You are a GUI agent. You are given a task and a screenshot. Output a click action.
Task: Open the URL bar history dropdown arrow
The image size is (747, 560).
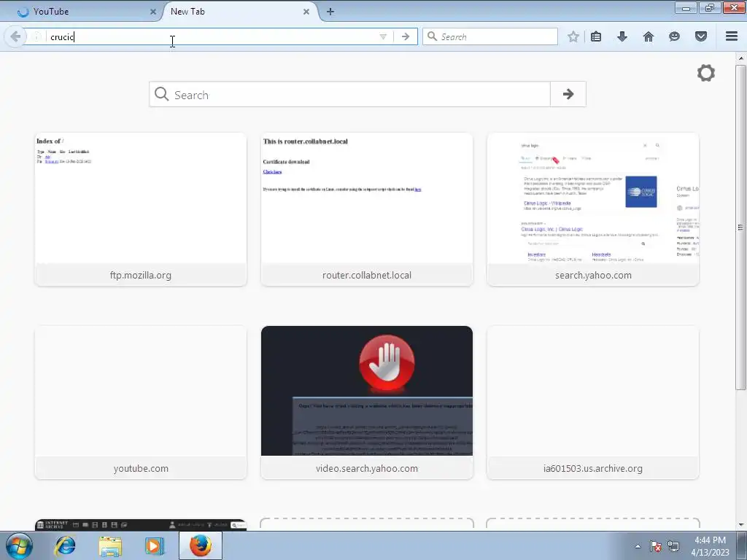(383, 36)
